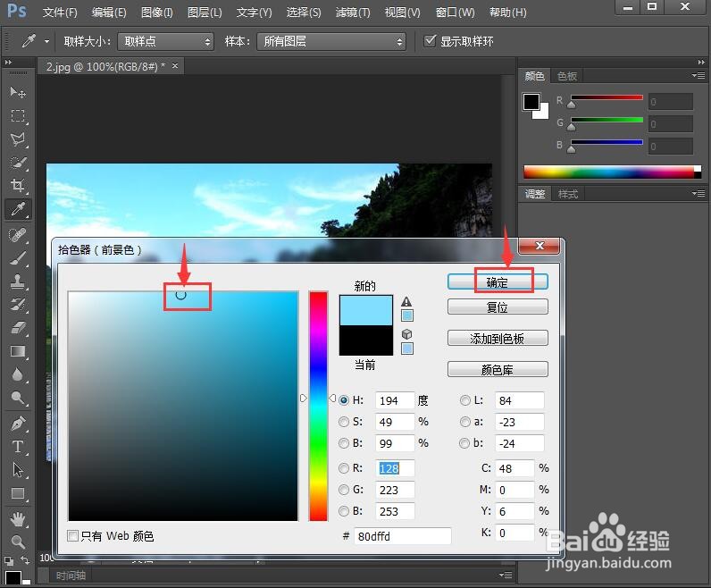
Task: Click the hex color field 80dffd
Action: point(402,536)
